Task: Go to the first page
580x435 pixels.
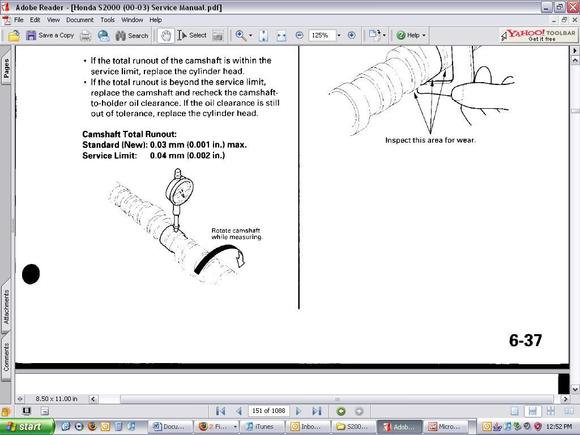Action: [x=220, y=411]
